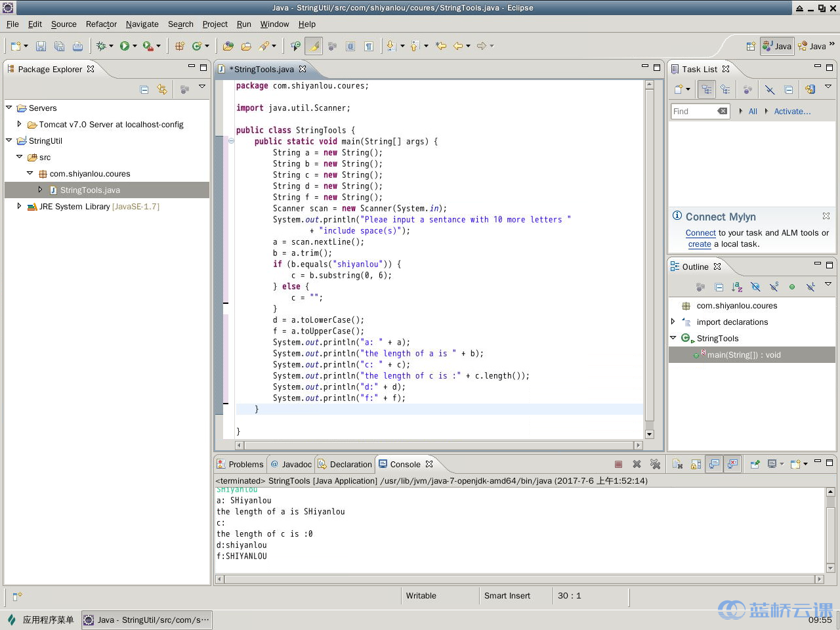Click the Print icon in the toolbar
The width and height of the screenshot is (840, 630).
click(x=77, y=46)
